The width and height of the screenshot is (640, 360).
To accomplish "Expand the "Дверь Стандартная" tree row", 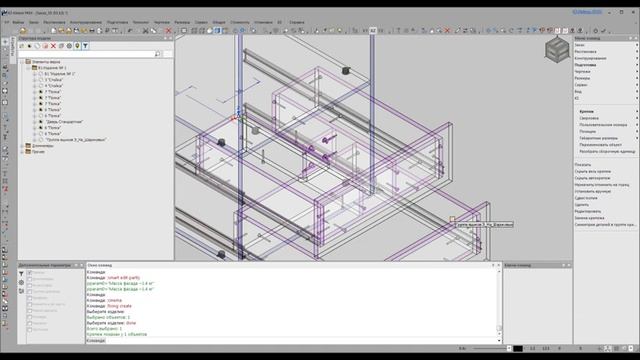I will (x=35, y=122).
